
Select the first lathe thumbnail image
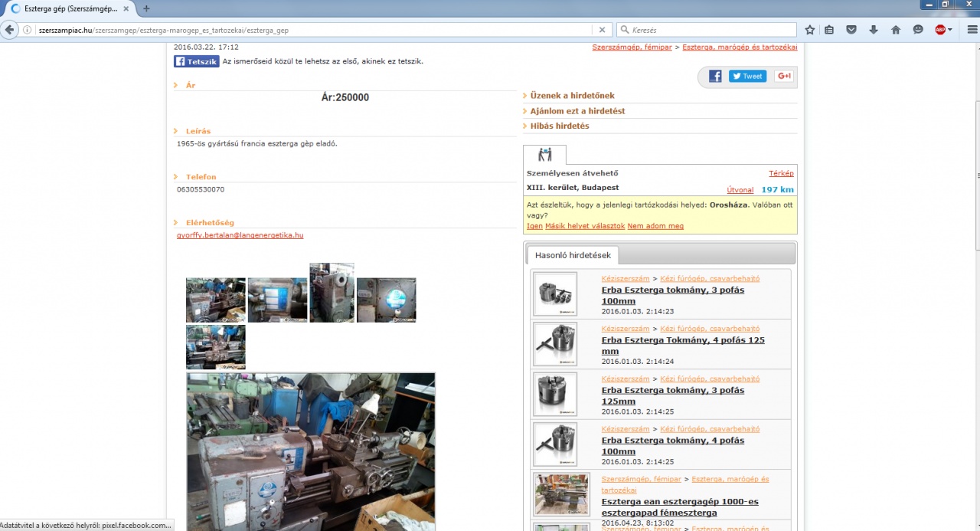click(x=216, y=300)
